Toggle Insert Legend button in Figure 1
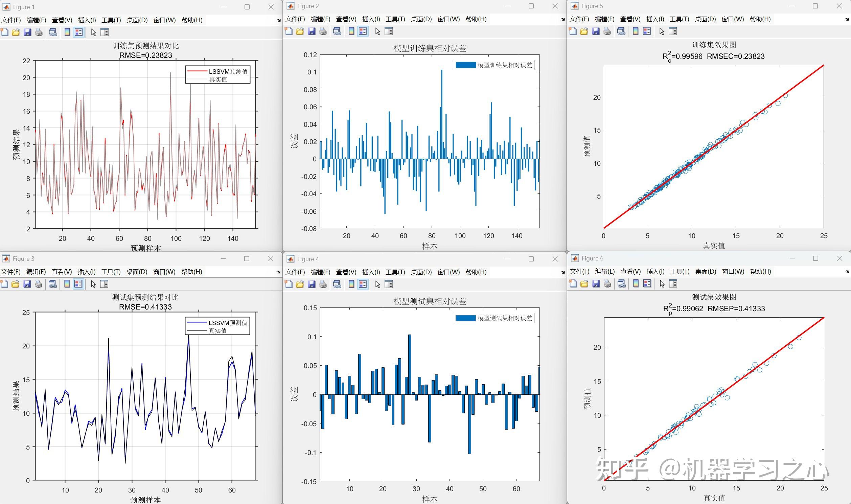 tap(79, 32)
